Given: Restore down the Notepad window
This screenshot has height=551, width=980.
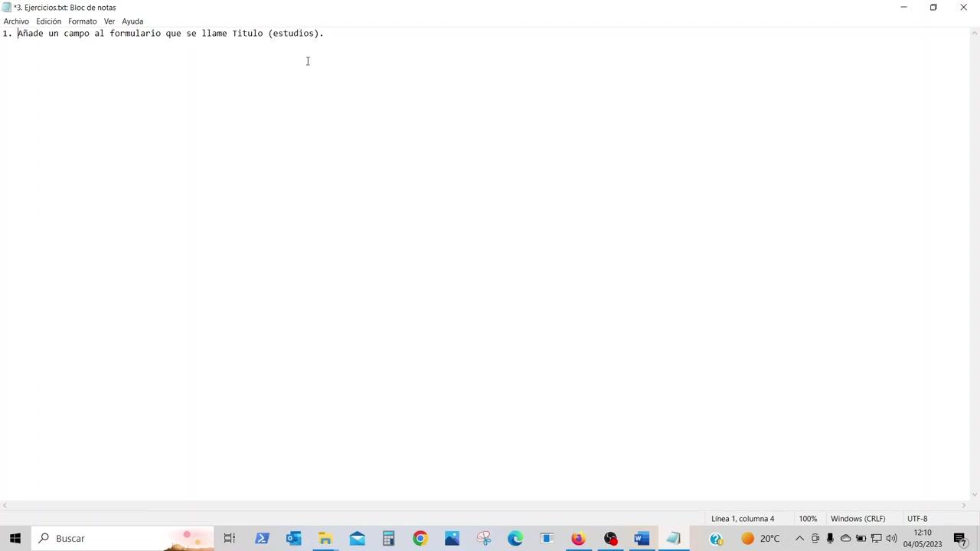Looking at the screenshot, I should (933, 8).
